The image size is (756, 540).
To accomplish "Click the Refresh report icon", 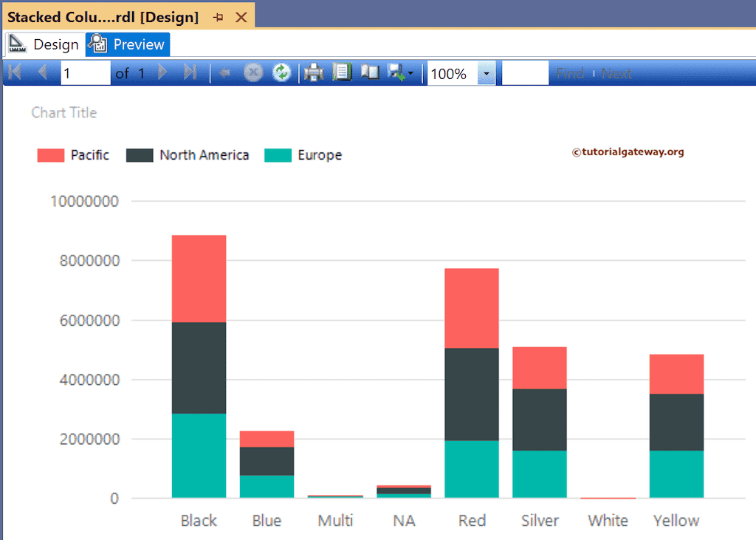I will click(x=281, y=72).
